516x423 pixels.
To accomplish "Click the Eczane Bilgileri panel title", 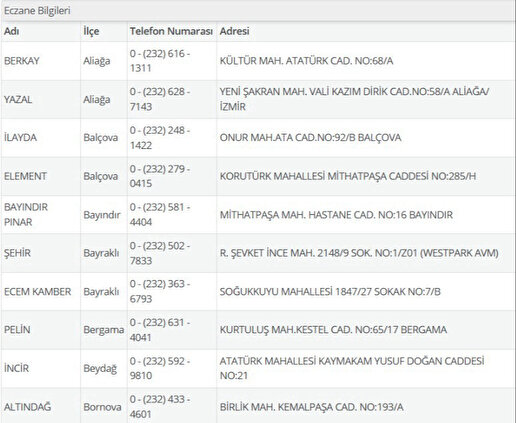I will click(x=37, y=11).
